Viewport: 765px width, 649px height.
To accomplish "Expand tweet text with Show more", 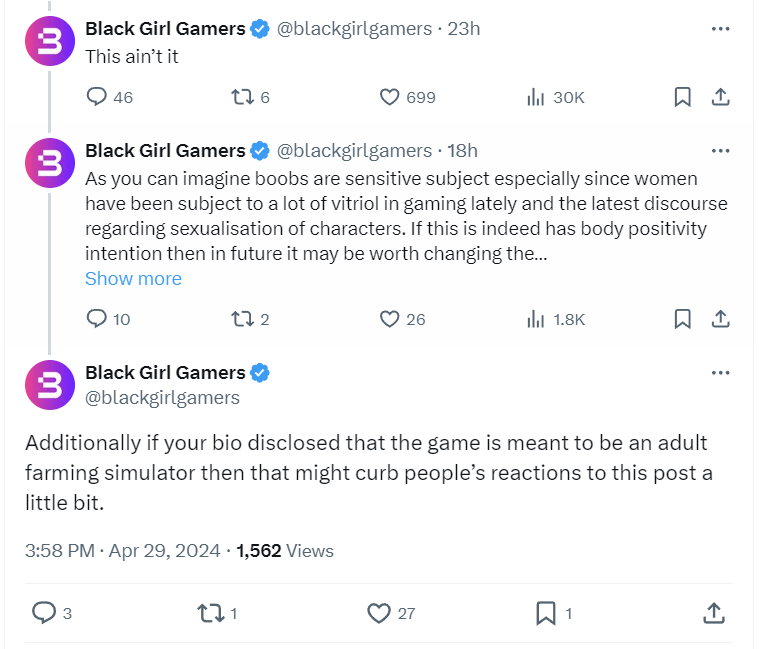I will click(x=133, y=279).
